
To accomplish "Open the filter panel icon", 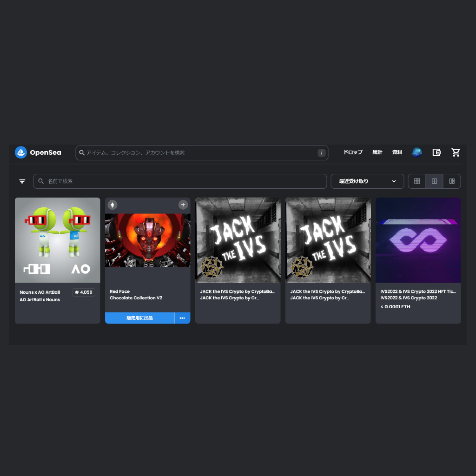I will [22, 181].
